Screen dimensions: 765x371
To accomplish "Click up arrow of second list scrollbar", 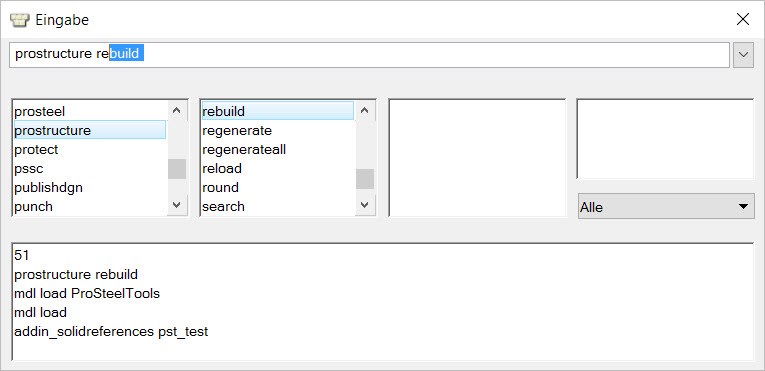I will pos(364,111).
